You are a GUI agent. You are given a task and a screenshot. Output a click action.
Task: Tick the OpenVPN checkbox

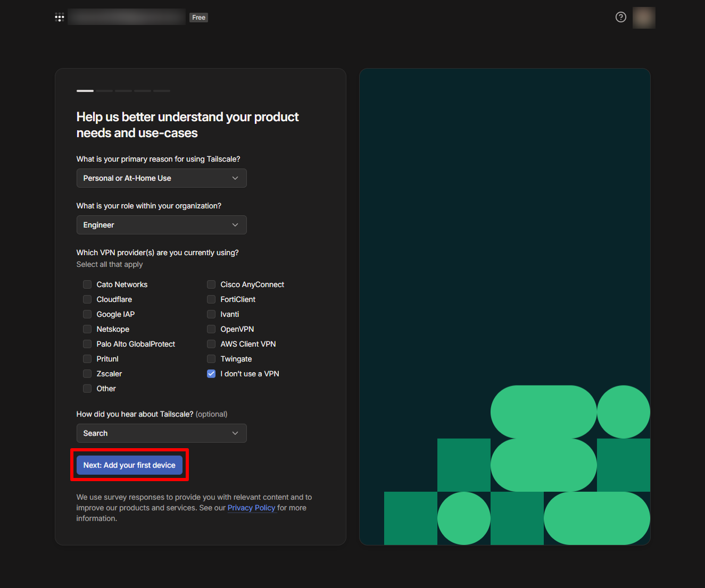coord(211,329)
